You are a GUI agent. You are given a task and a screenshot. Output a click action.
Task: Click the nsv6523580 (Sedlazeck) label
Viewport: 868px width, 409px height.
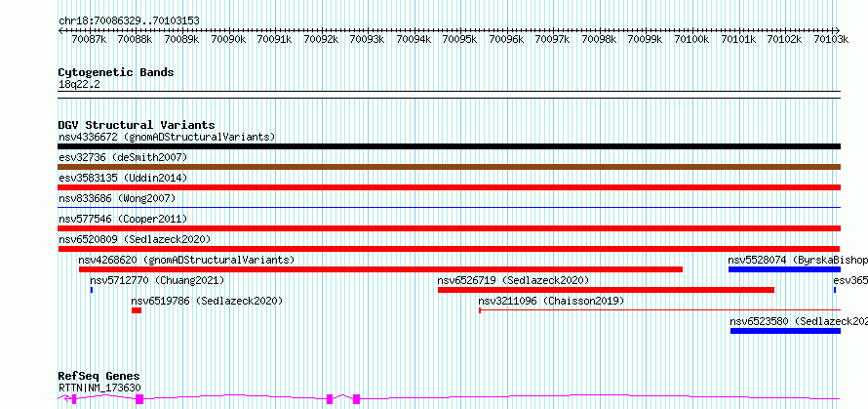coord(799,321)
